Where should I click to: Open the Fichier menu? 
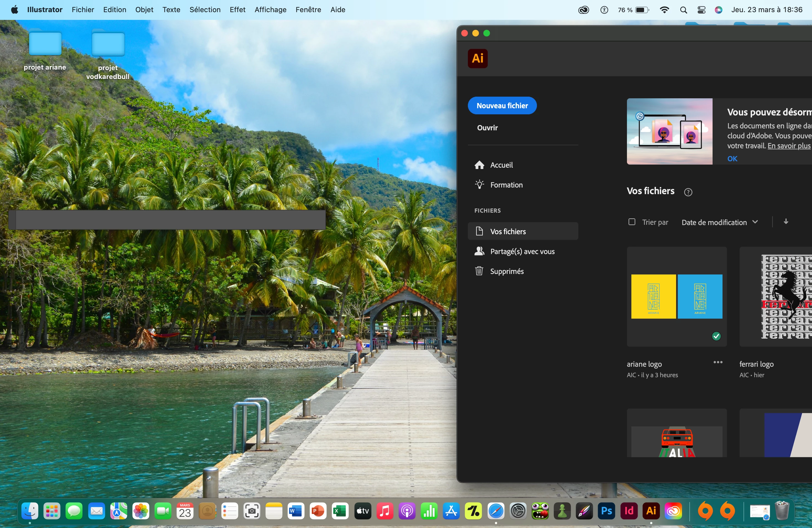point(83,10)
